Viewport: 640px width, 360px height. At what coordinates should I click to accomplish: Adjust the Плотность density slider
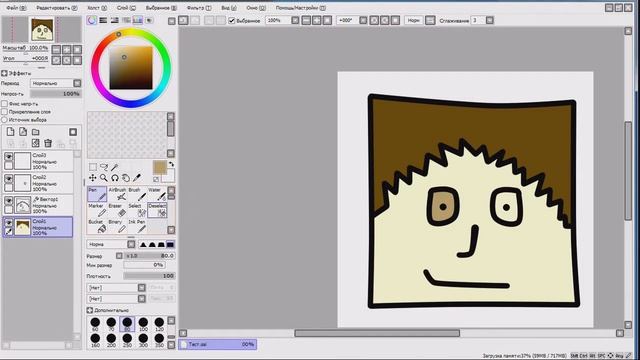[x=149, y=276]
